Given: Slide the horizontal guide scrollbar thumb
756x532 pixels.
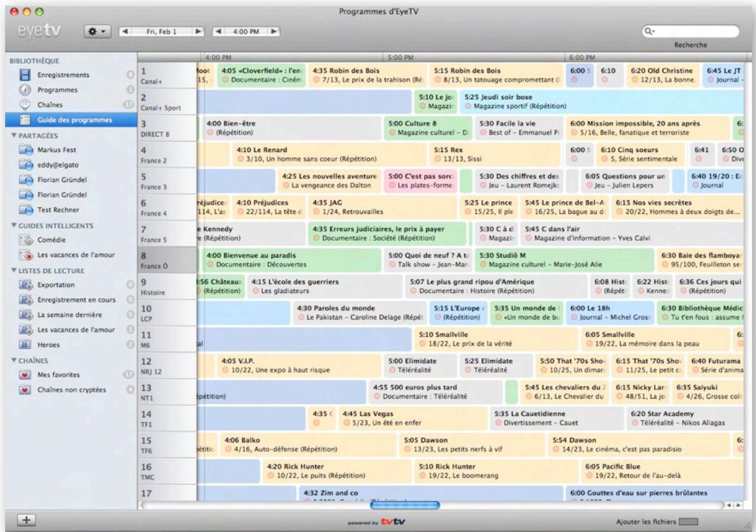Looking at the screenshot, I should tap(405, 505).
